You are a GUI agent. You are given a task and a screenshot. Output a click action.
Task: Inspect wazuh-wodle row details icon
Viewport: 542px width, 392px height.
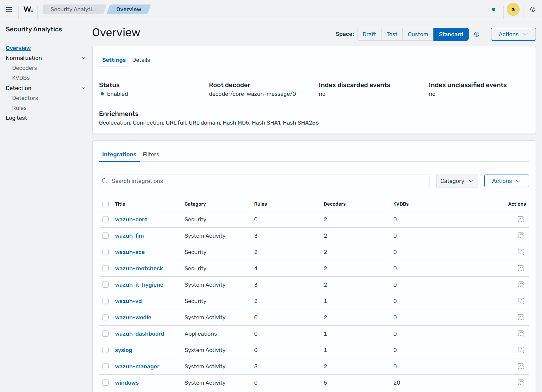point(521,317)
